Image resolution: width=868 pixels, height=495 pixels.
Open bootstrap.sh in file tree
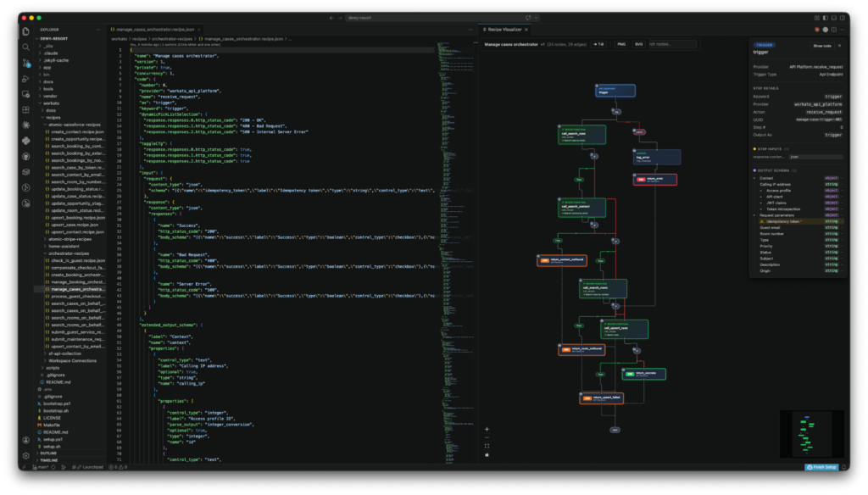point(55,411)
